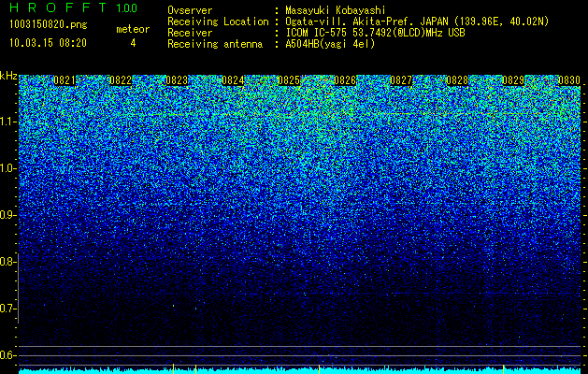Click the Receiving antenna label
This screenshot has width=588, height=374.
click(x=215, y=44)
